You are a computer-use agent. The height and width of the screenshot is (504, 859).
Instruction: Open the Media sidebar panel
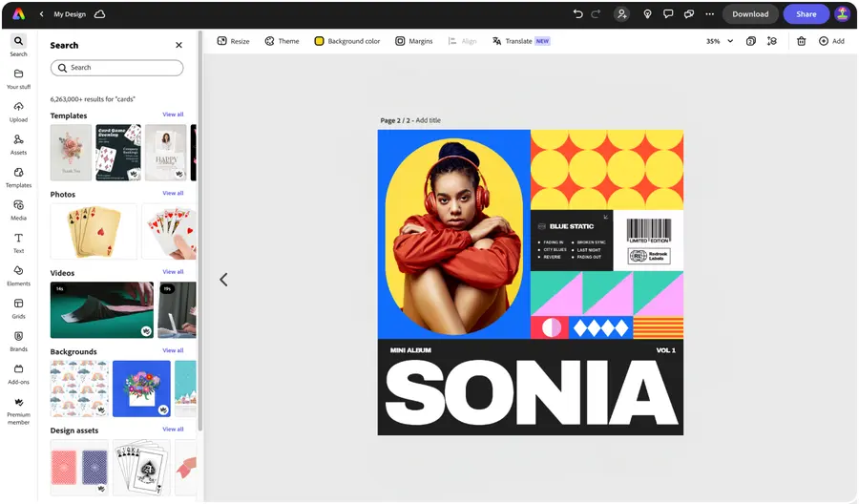(19, 210)
